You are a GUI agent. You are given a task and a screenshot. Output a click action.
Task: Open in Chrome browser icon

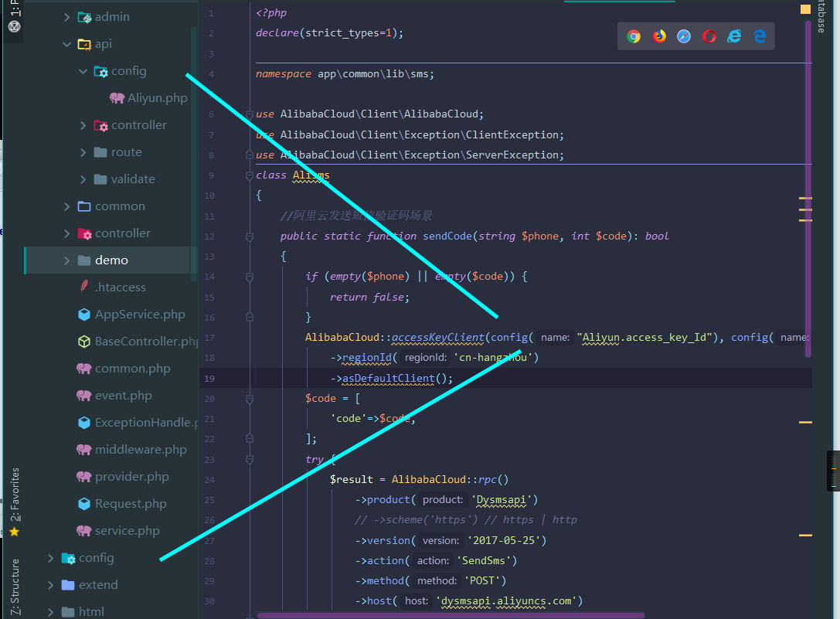pyautogui.click(x=634, y=36)
